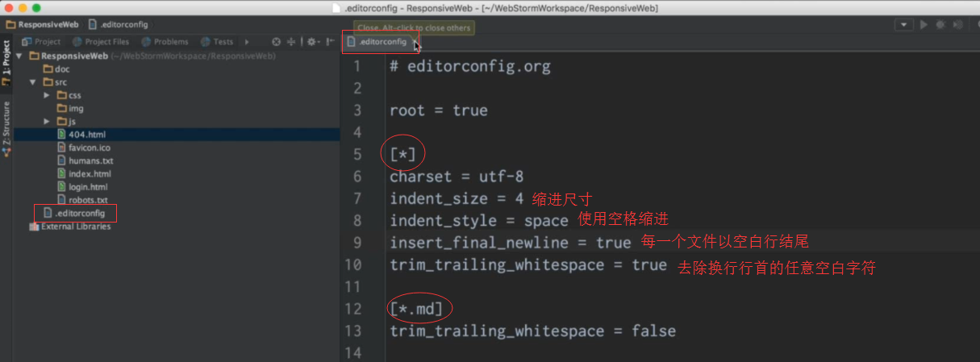
Task: Switch to the Project Files tab
Action: tap(101, 41)
